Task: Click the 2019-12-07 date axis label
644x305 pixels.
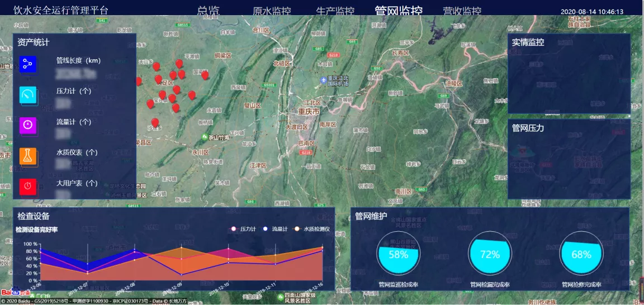Action: click(78, 288)
